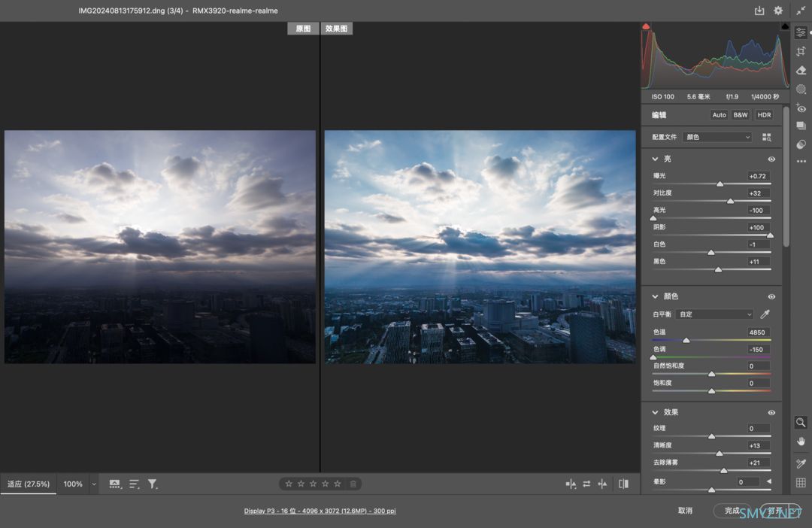Collapse the 亮 section
812x528 pixels.
point(655,159)
